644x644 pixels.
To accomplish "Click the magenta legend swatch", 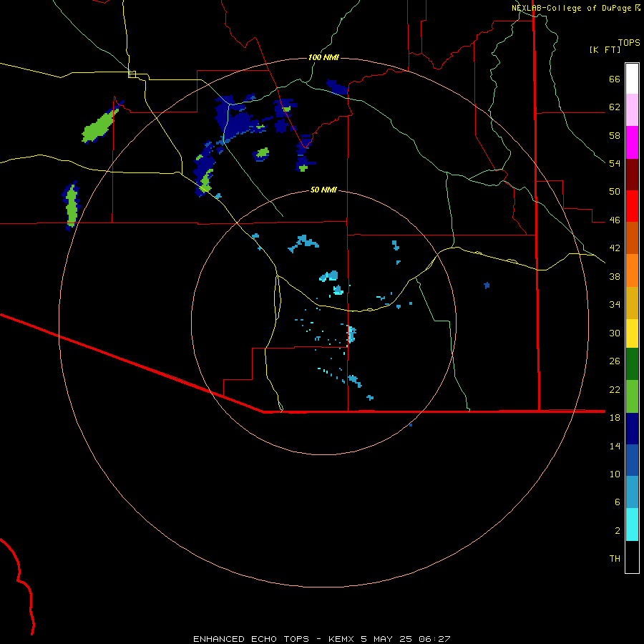I will [632, 142].
